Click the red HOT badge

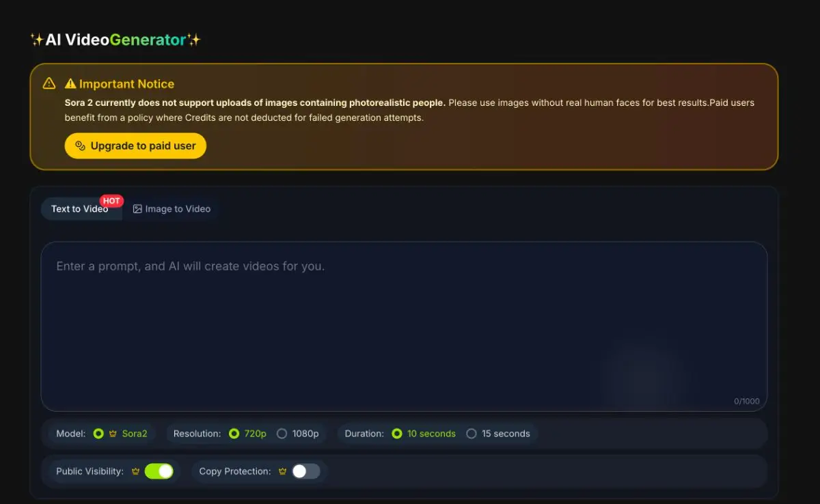click(x=111, y=201)
